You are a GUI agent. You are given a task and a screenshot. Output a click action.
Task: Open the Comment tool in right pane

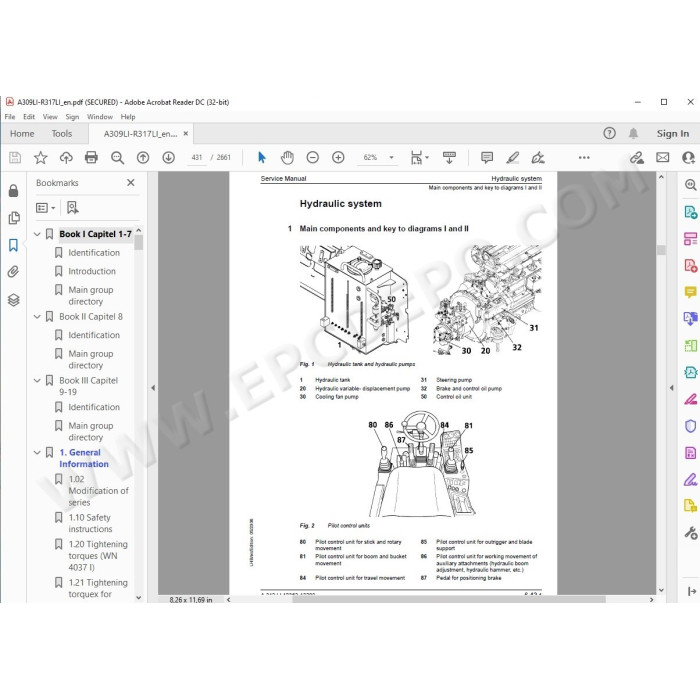pyautogui.click(x=690, y=292)
